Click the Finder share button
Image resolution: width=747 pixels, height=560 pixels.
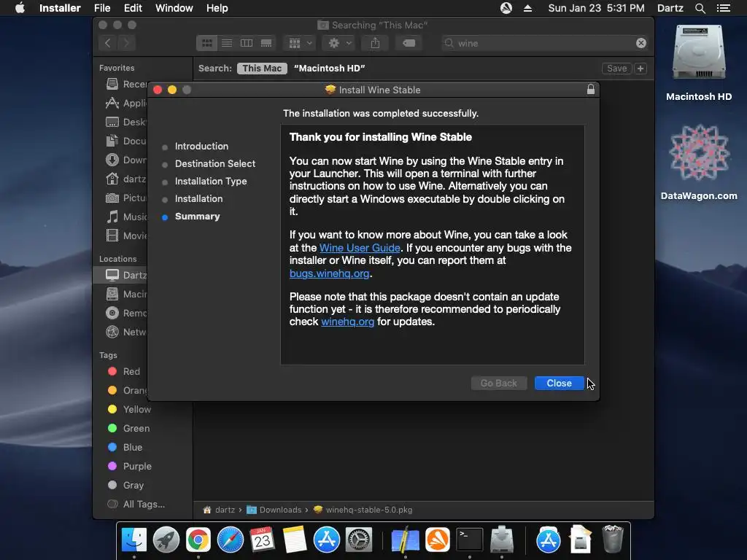pos(376,43)
